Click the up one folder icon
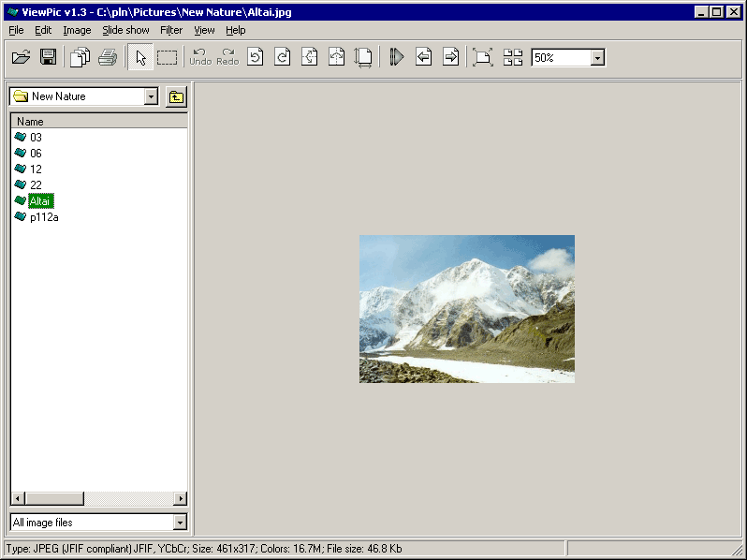The image size is (747, 560). [176, 97]
